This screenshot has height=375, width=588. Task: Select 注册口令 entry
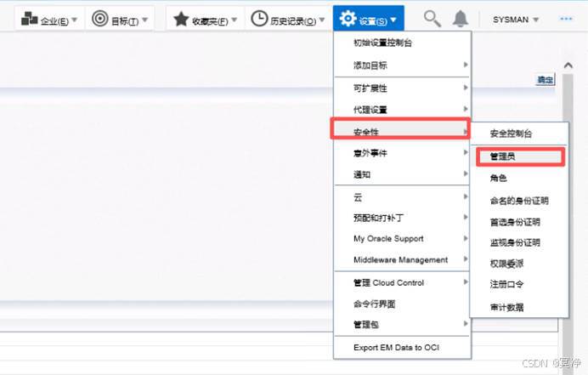point(519,285)
